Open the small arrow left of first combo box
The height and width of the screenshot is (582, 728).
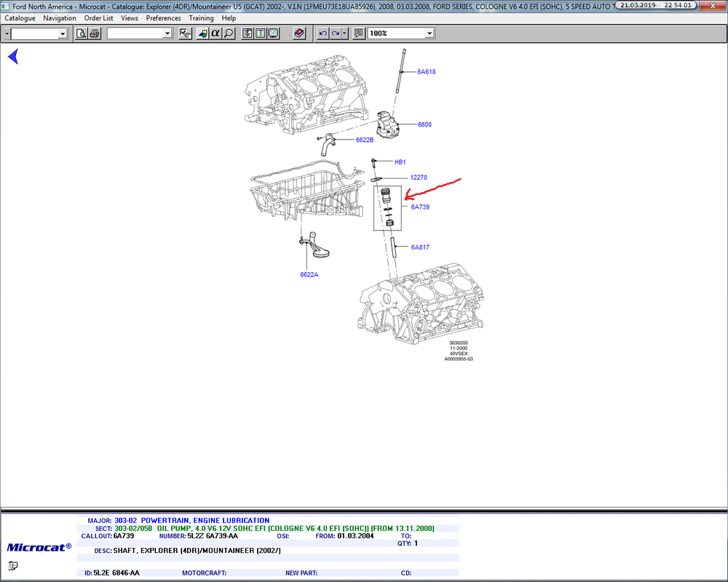click(x=7, y=34)
